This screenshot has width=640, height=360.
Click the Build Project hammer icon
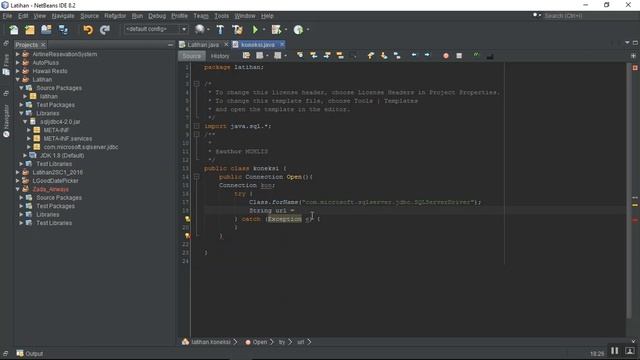[220, 30]
